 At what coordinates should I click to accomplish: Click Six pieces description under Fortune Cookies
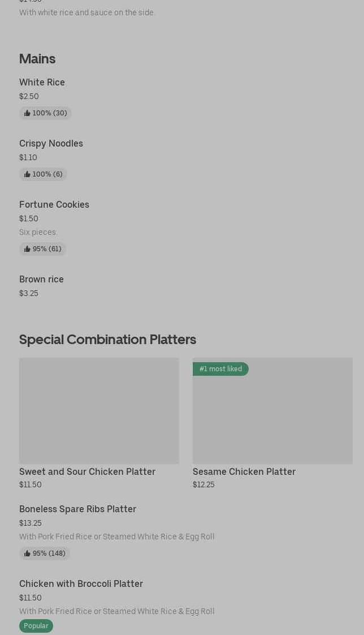coord(38,233)
